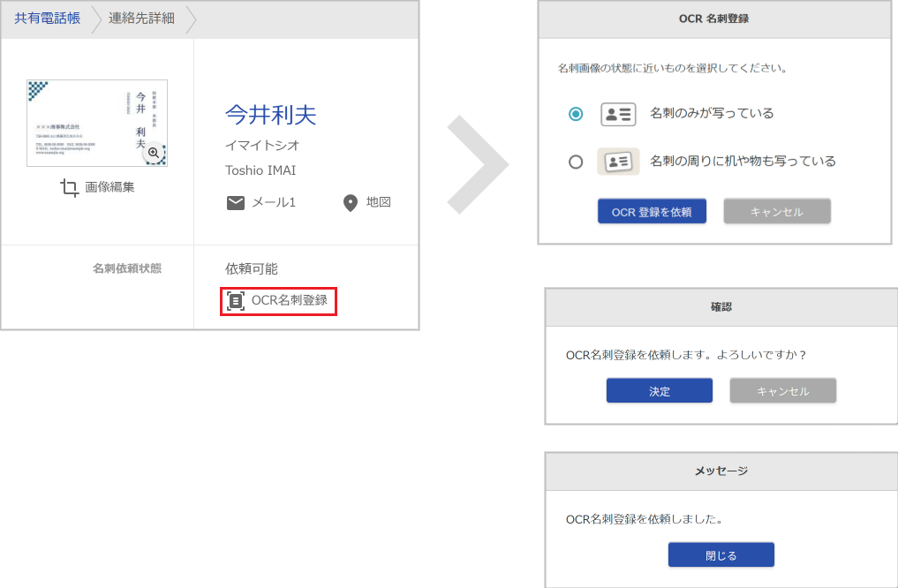Viewport: 898px width, 588px height.
Task: Click the 画像編集 label
Action: pos(109,187)
